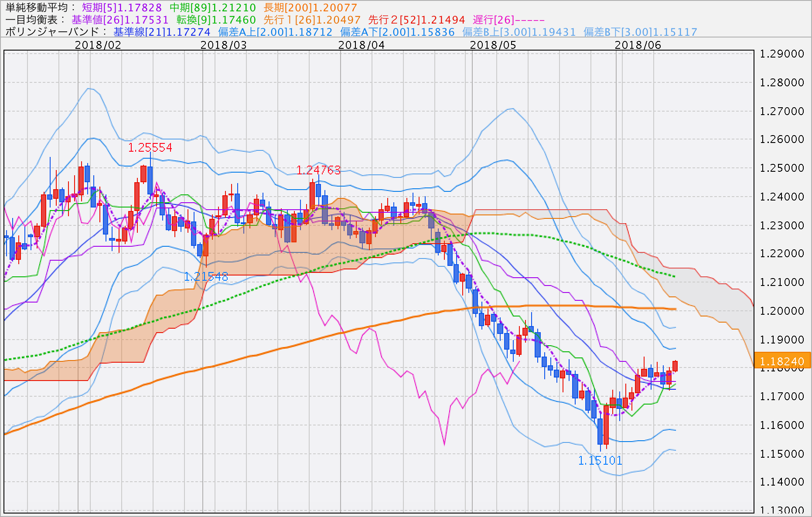
Task: Click the latest red candlestick at chart's right
Action: tap(675, 366)
